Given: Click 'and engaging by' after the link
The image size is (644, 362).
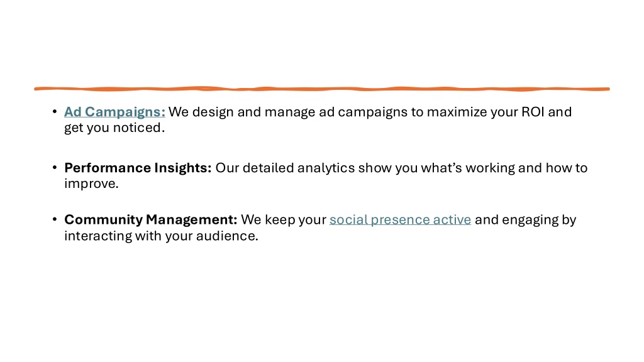Looking at the screenshot, I should pyautogui.click(x=525, y=219).
